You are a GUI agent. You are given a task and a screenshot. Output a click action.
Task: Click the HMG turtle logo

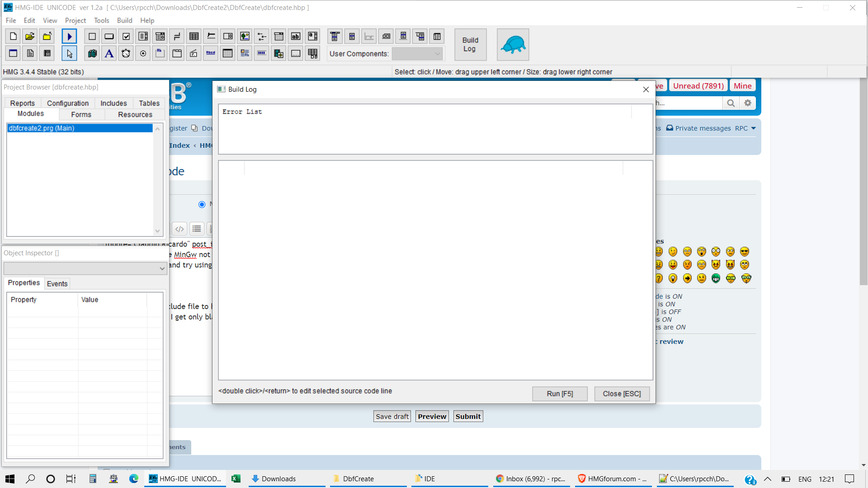513,44
